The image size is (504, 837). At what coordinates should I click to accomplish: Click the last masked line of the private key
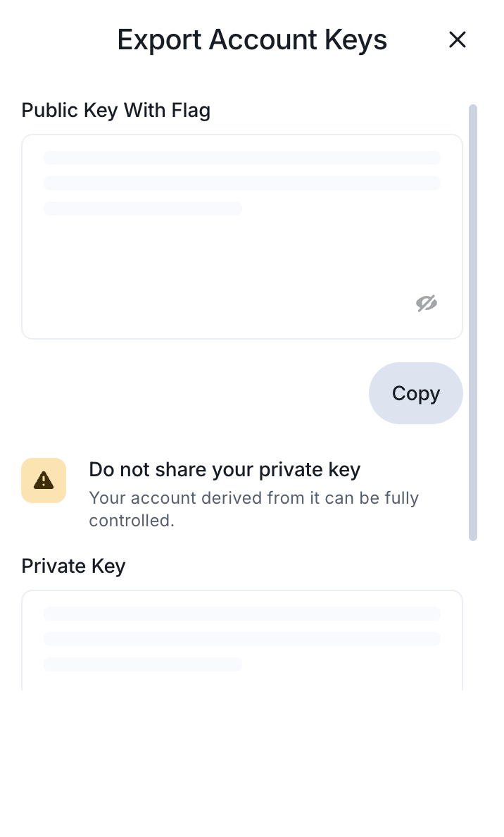pyautogui.click(x=142, y=664)
